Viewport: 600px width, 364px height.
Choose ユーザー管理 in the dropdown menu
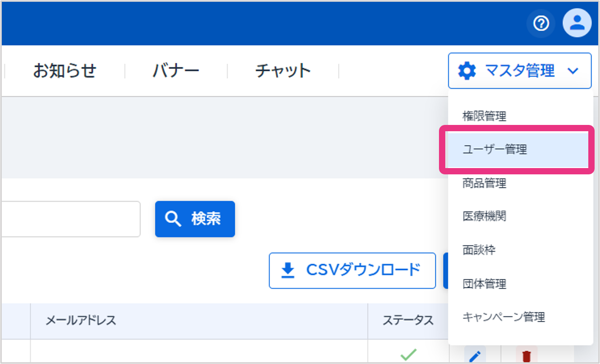tap(494, 150)
